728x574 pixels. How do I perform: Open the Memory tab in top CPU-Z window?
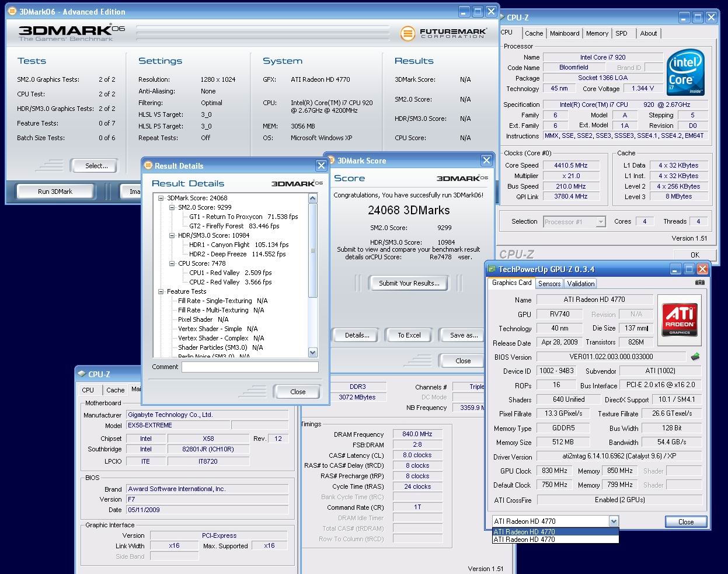(x=597, y=33)
